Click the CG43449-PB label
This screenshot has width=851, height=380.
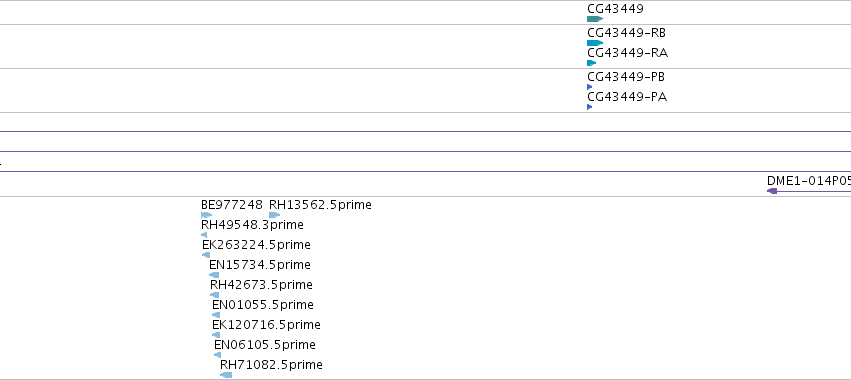[626, 77]
